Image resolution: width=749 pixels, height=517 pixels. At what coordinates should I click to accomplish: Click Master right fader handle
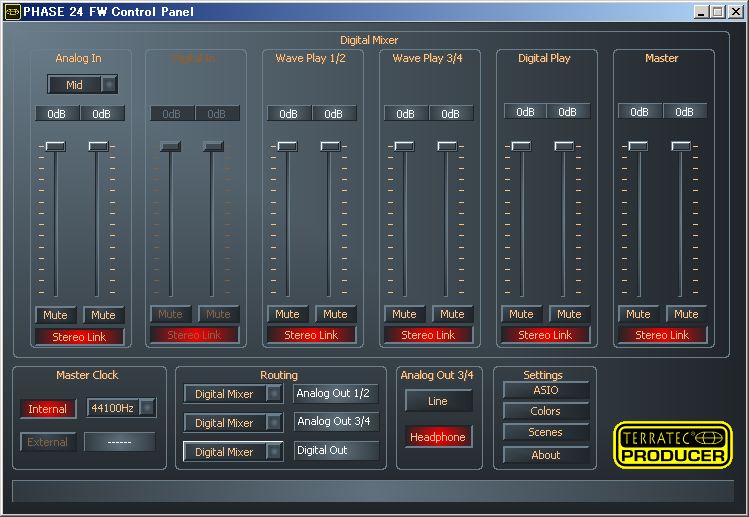[x=681, y=146]
